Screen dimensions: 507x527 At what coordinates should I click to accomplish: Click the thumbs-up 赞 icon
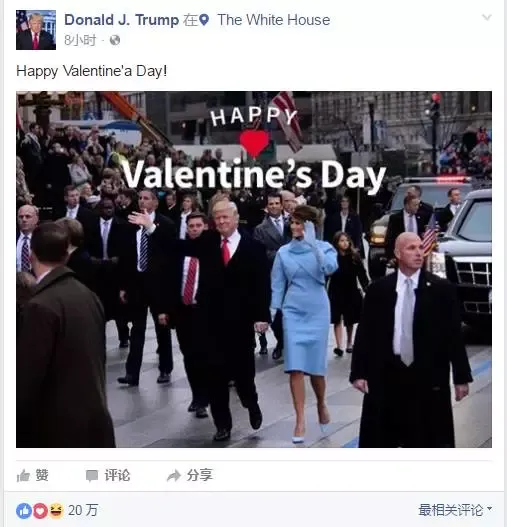(24, 476)
